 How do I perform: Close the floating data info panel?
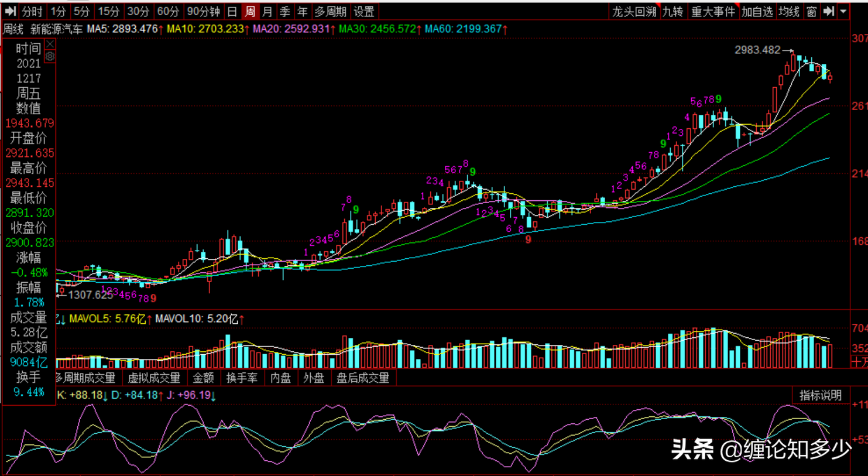[x=50, y=44]
